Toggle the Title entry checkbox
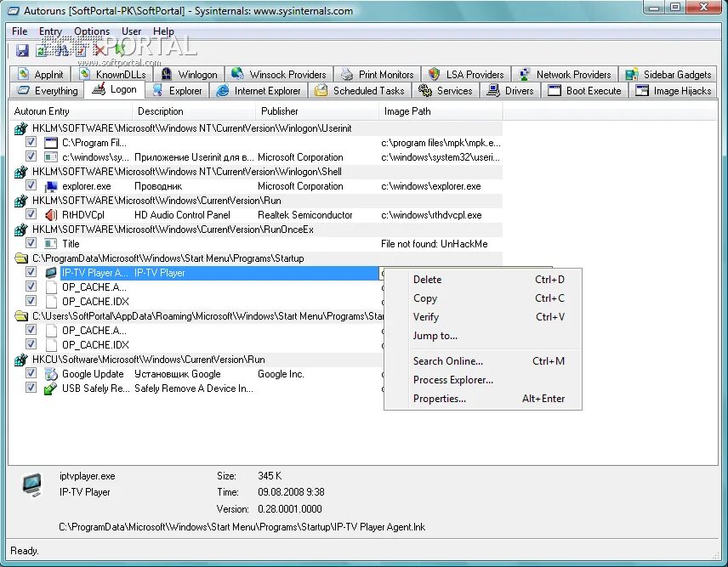 31,242
